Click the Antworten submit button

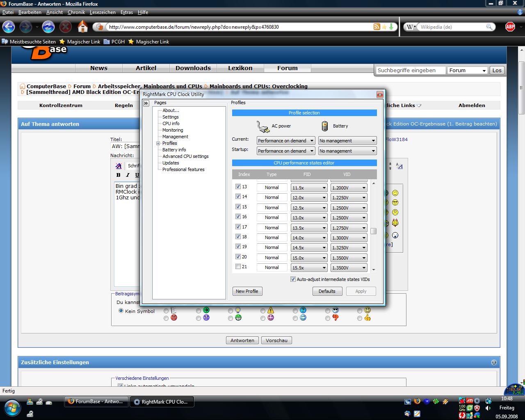point(242,340)
